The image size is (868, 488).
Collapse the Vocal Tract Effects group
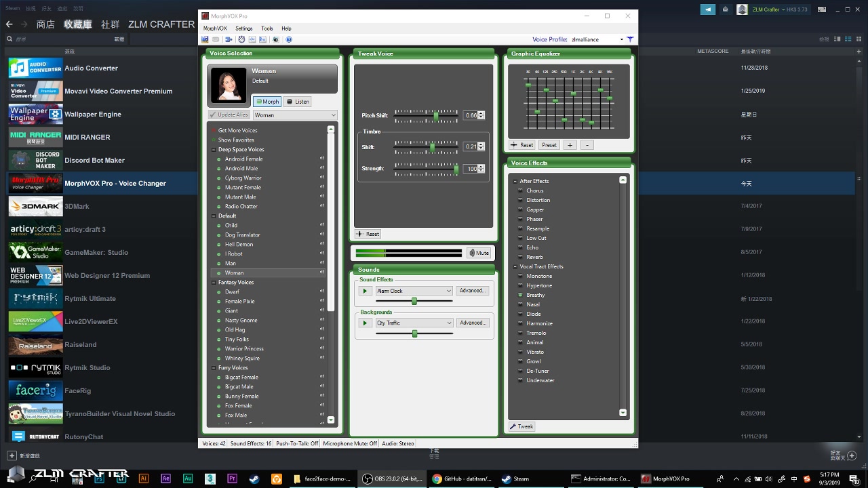pos(515,266)
